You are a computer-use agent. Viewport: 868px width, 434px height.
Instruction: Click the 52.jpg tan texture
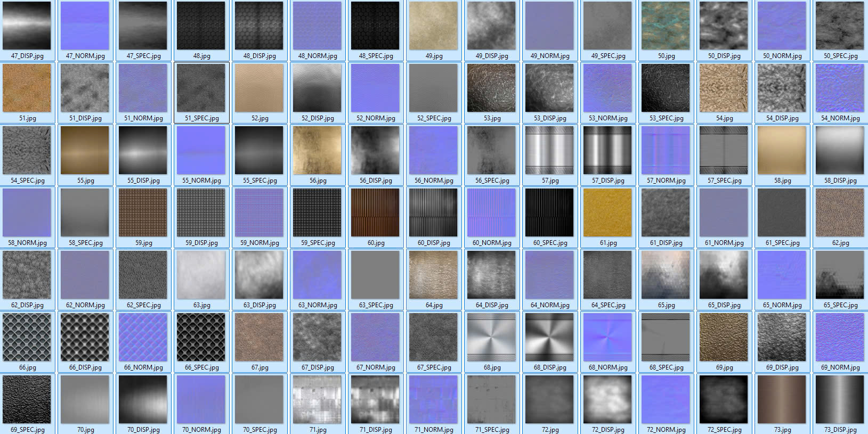click(x=259, y=88)
